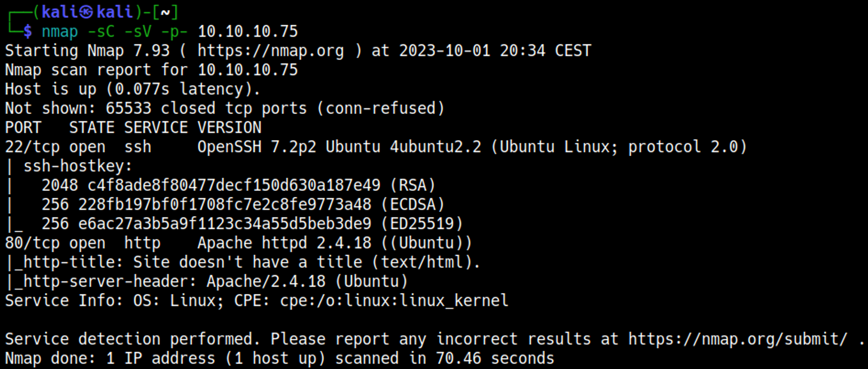Click the nmap command word
The width and height of the screenshot is (868, 369).
click(60, 31)
